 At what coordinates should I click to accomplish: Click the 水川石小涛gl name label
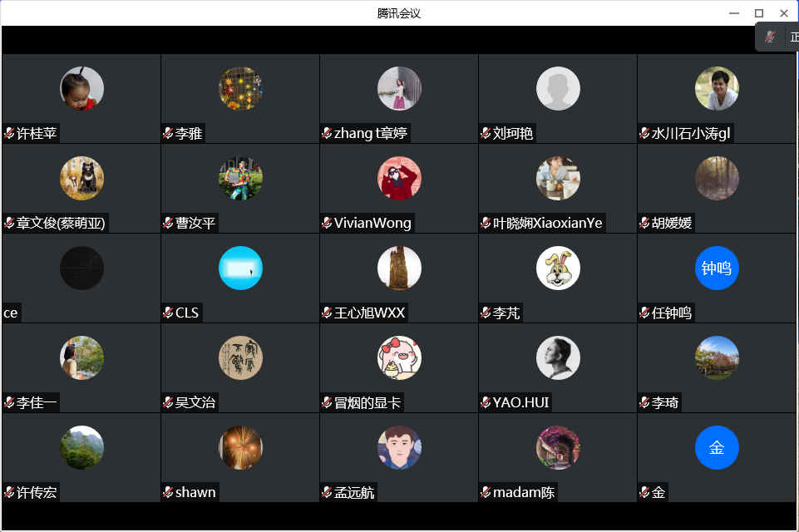[691, 134]
